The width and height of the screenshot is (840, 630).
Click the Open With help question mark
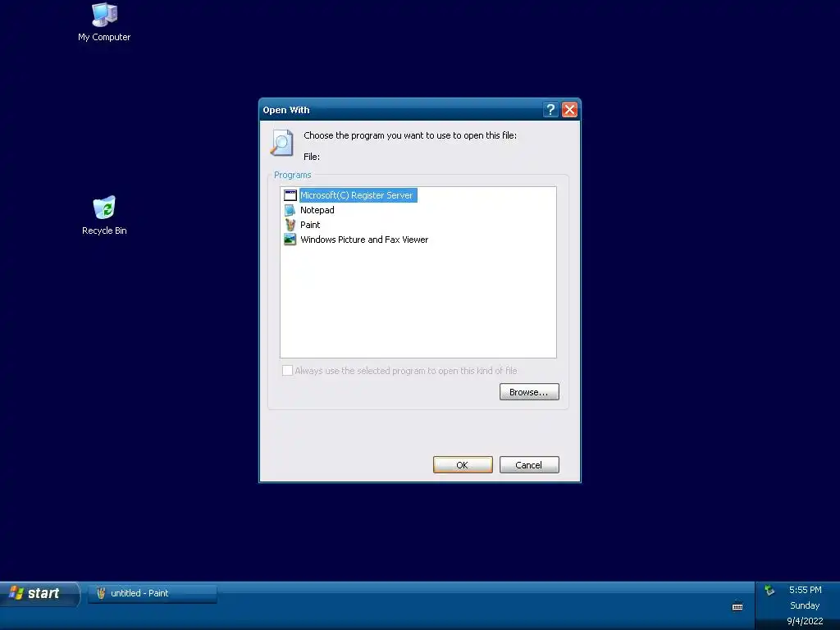(x=550, y=110)
